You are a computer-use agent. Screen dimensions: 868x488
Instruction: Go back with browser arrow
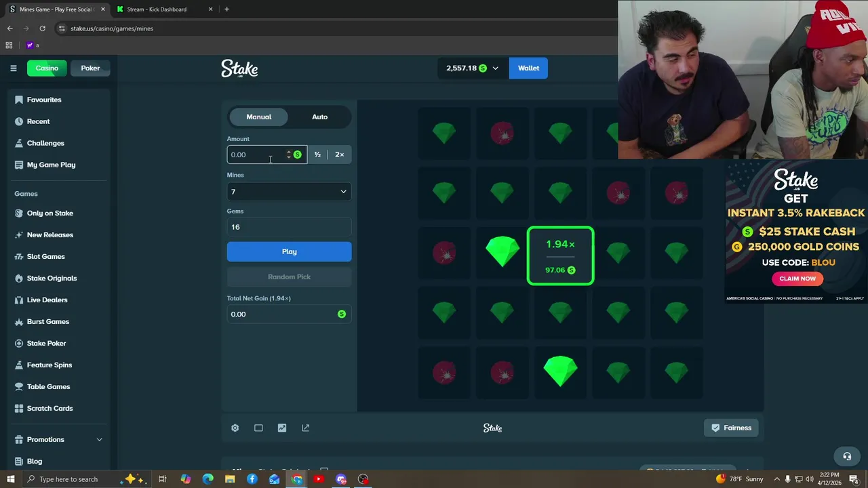click(x=9, y=28)
